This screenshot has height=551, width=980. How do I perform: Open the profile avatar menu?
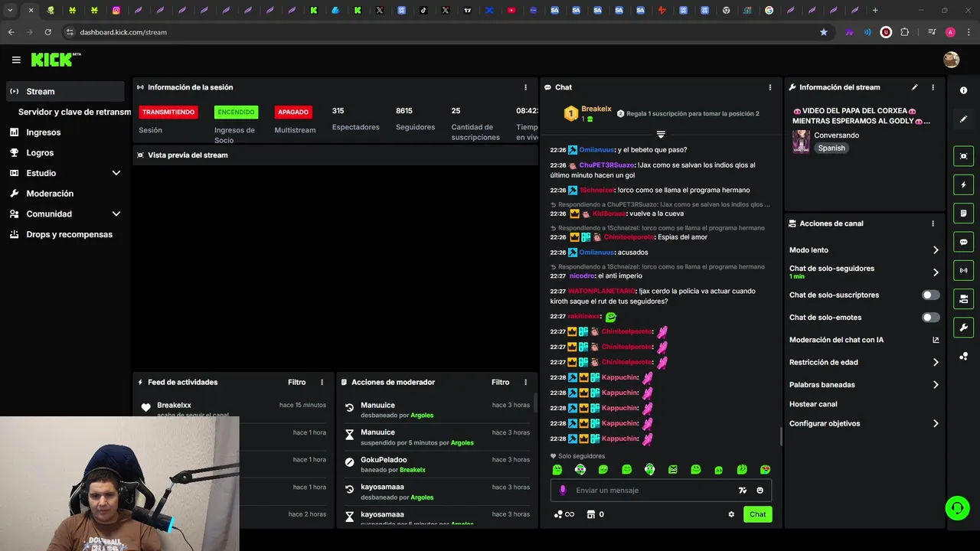point(951,60)
